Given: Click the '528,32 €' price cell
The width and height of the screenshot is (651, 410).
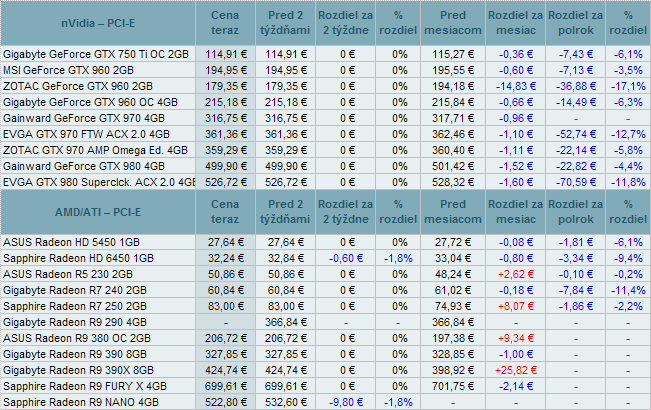Looking at the screenshot, I should [x=453, y=182].
